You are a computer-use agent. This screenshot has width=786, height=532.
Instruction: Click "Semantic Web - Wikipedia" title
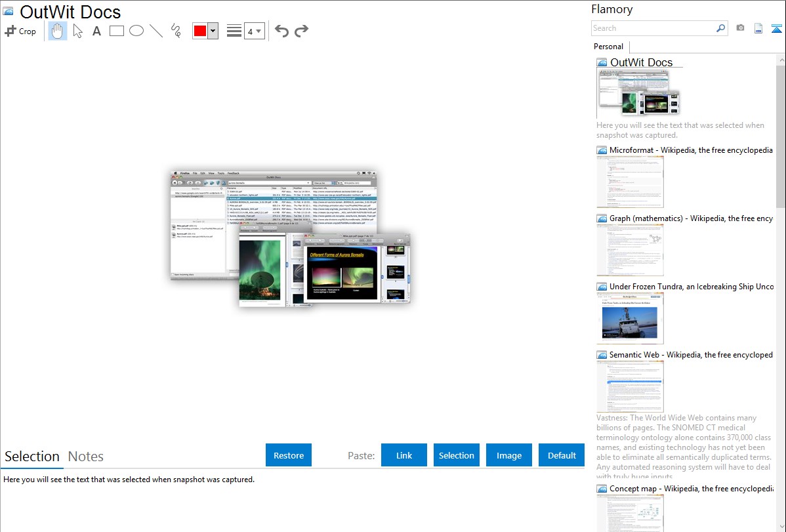coord(691,355)
